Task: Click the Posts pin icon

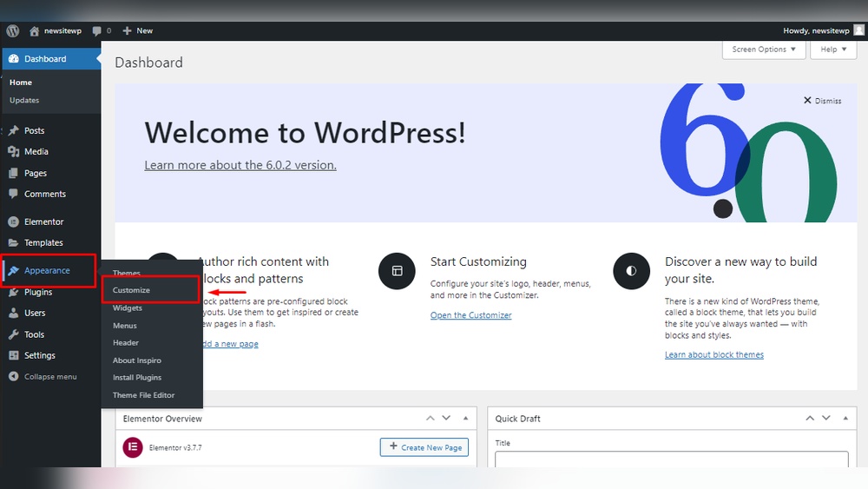Action: pyautogui.click(x=13, y=130)
